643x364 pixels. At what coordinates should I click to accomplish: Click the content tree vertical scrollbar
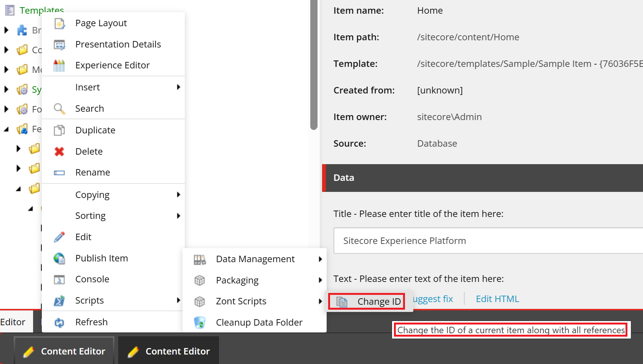coord(314,65)
